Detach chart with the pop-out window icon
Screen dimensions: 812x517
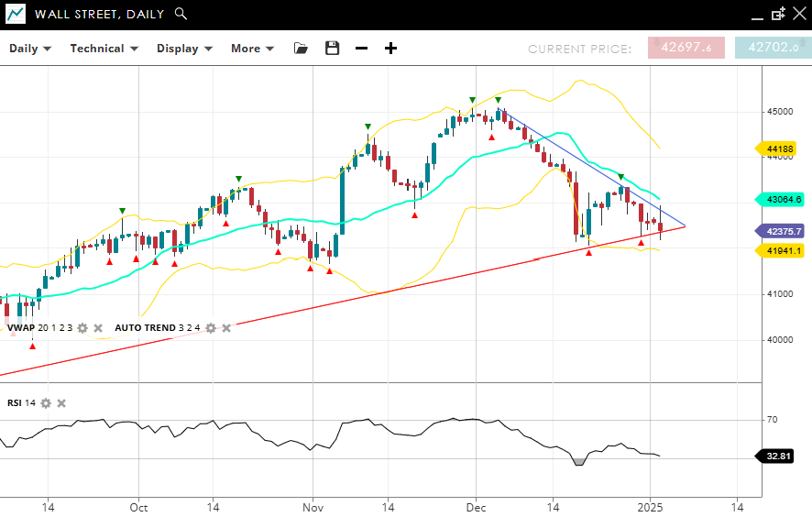click(x=778, y=14)
